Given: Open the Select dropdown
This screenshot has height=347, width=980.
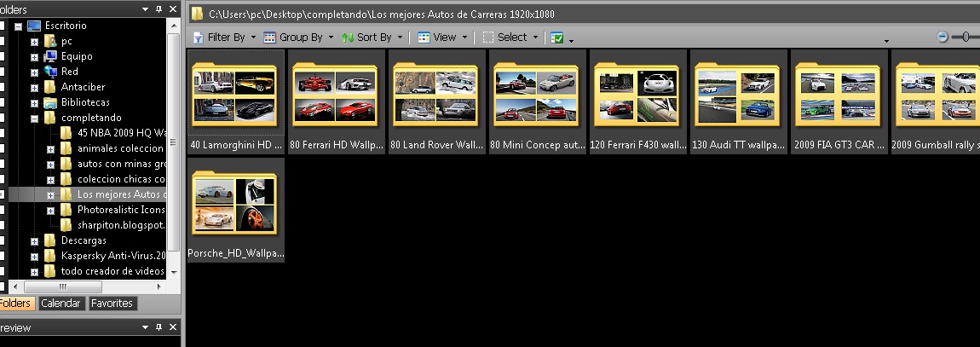Looking at the screenshot, I should coord(510,38).
